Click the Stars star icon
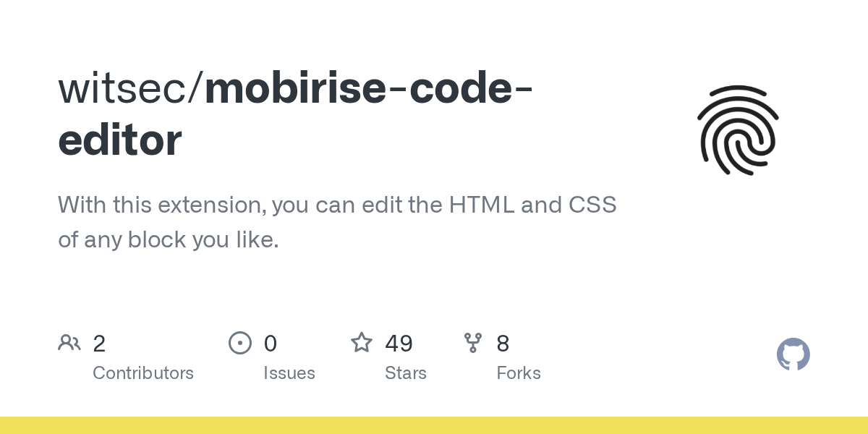This screenshot has height=434, width=868. coord(362,342)
